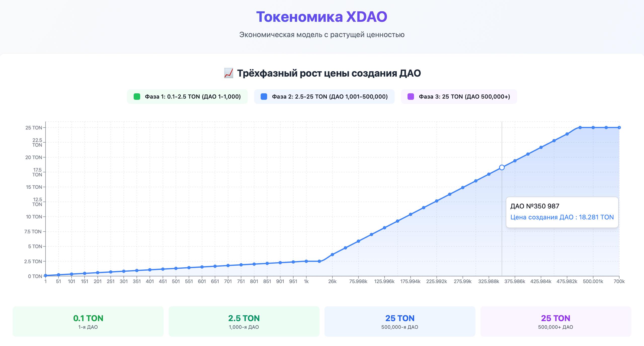Click the data point above x-axis '275.99k'
Screen dimensions: 644x346
(x=463, y=187)
